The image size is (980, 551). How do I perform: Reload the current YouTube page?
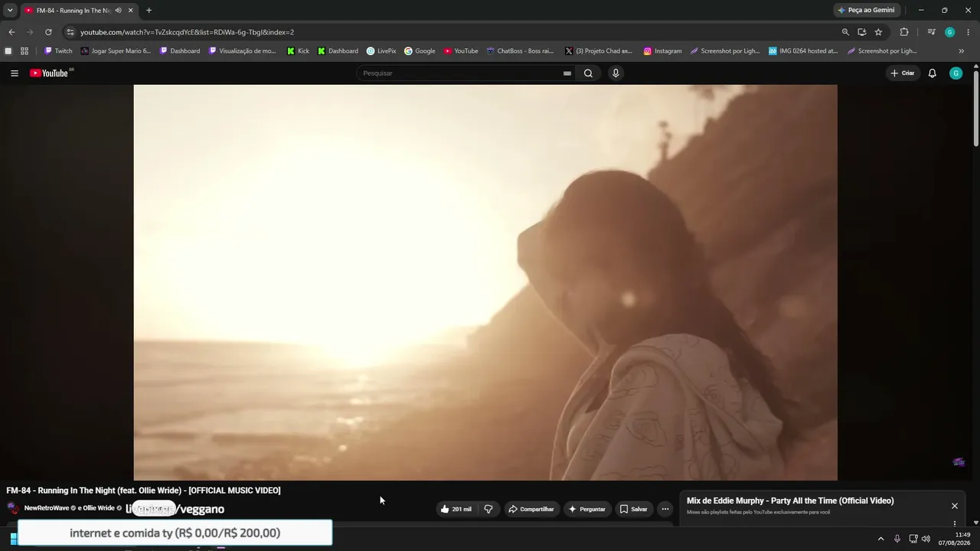point(48,32)
